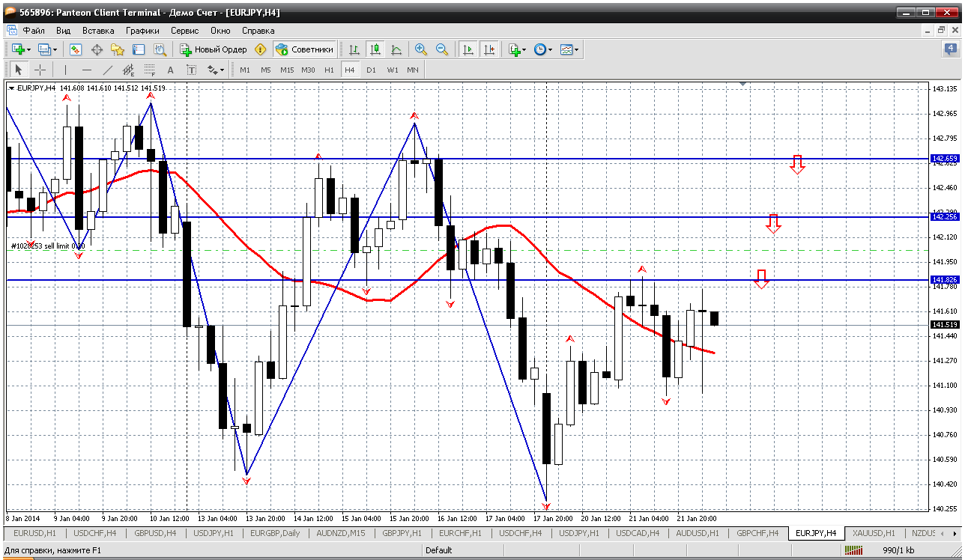Select the Text Label tool
Screen dimensions: 965x560
click(x=191, y=70)
